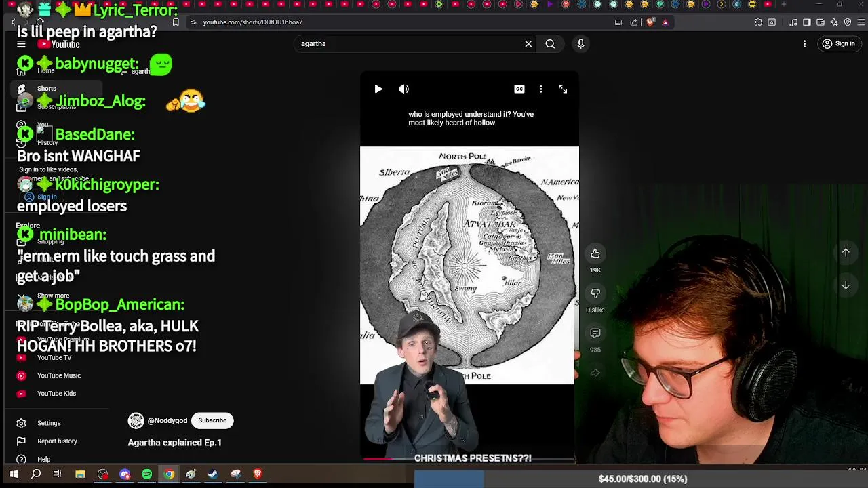The image size is (868, 488).
Task: Go to the YouTube logo home link
Action: (58, 44)
